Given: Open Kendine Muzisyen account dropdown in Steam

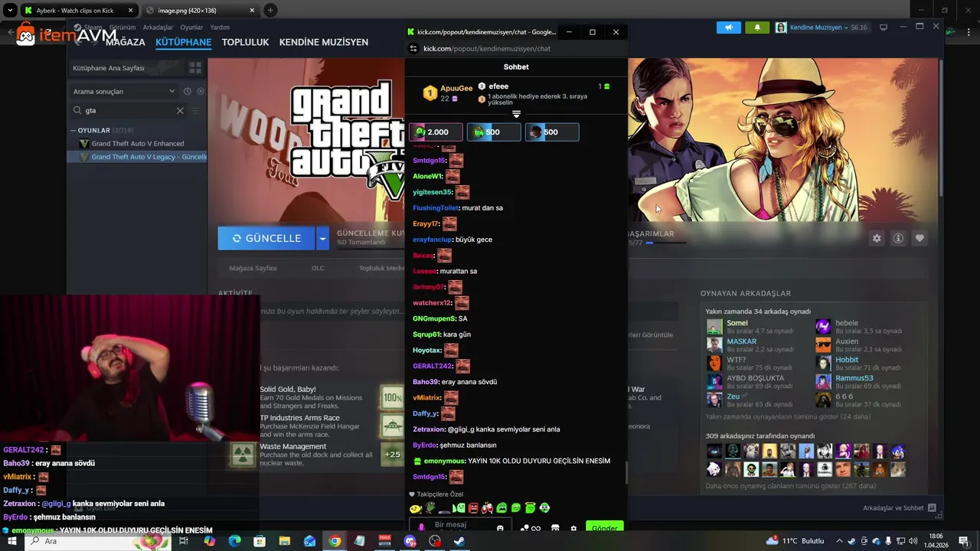Looking at the screenshot, I should pyautogui.click(x=822, y=28).
